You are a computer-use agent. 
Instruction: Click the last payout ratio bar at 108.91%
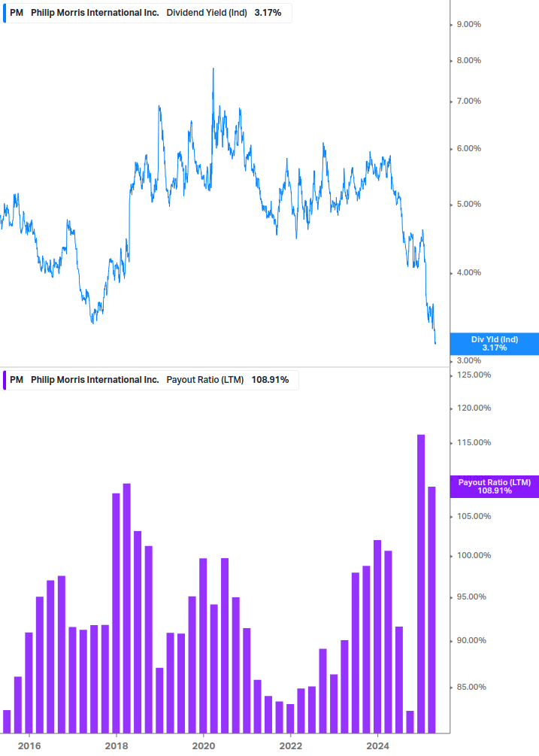[x=432, y=609]
